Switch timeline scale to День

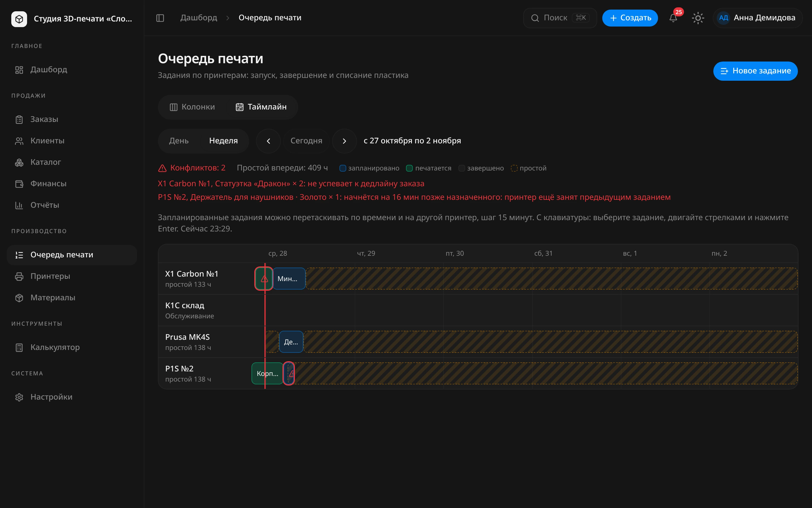[179, 141]
